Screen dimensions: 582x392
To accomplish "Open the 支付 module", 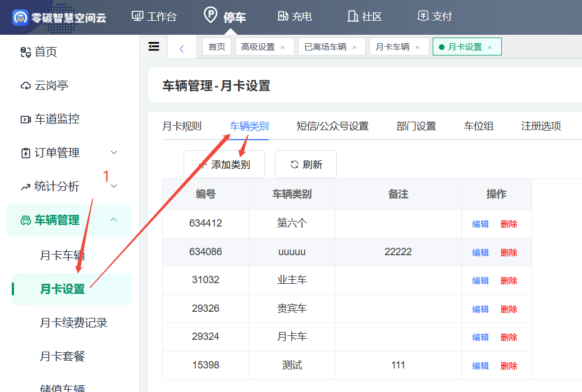I will (434, 16).
